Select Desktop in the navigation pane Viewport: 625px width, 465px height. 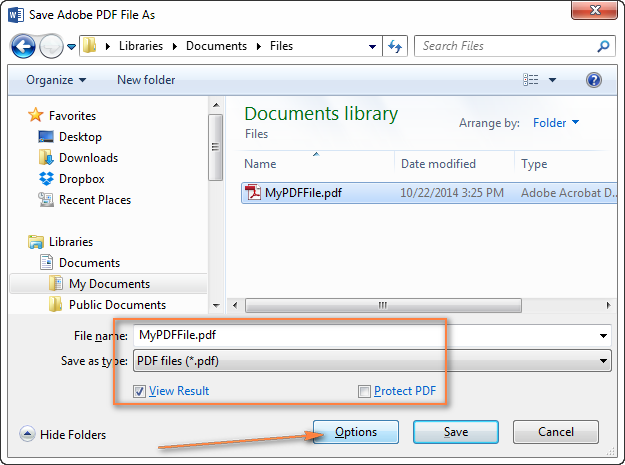coord(80,137)
